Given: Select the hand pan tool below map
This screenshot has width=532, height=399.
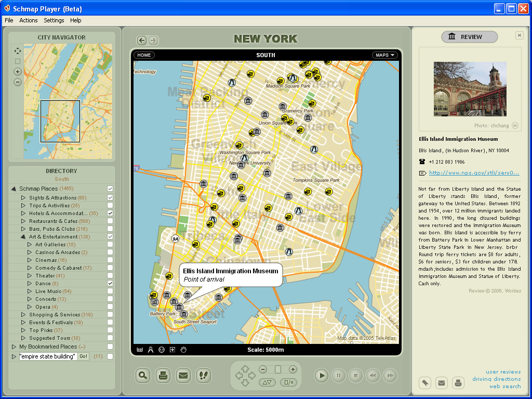Looking at the screenshot, I should [x=183, y=350].
